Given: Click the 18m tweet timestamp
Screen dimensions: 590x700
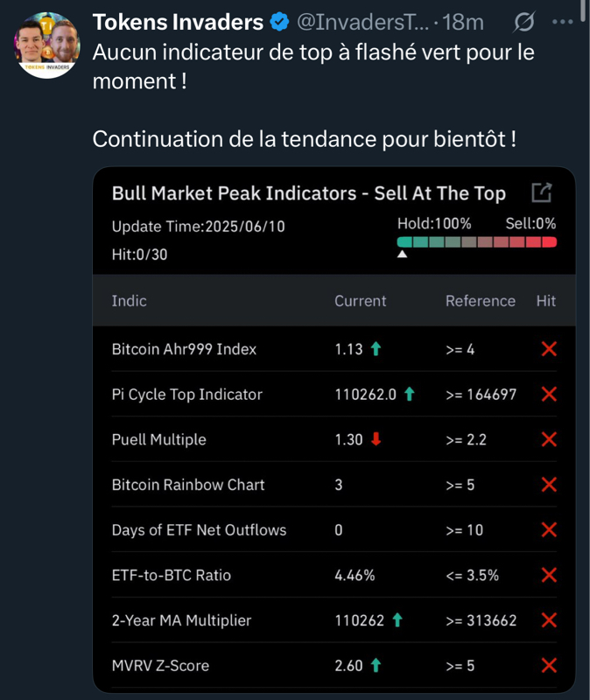Looking at the screenshot, I should (x=464, y=22).
